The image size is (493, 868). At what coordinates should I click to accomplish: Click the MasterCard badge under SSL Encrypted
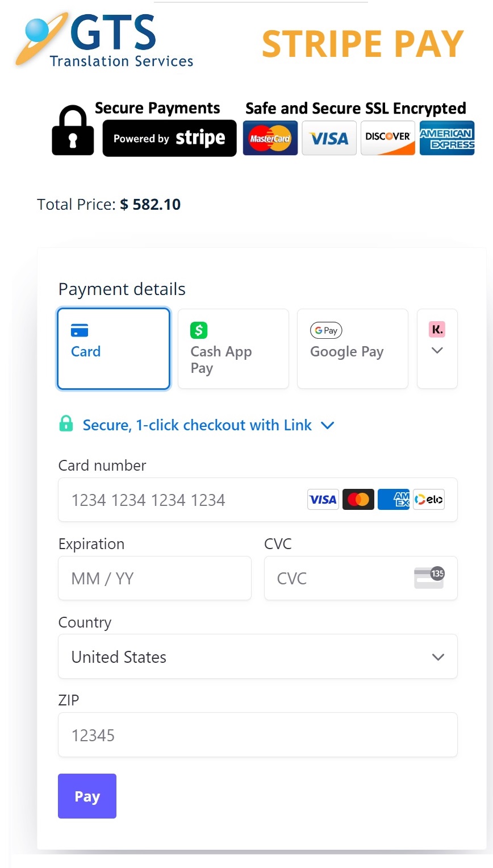point(270,138)
